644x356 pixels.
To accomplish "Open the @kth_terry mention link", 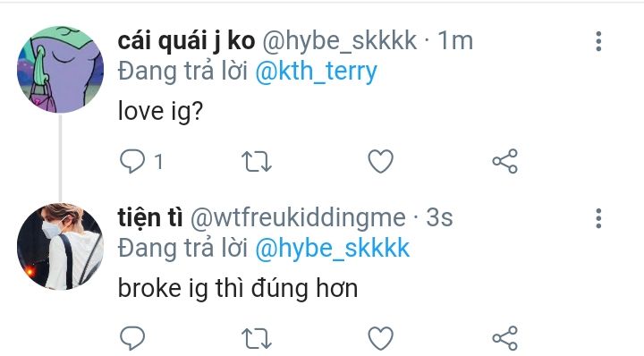I will tap(316, 72).
